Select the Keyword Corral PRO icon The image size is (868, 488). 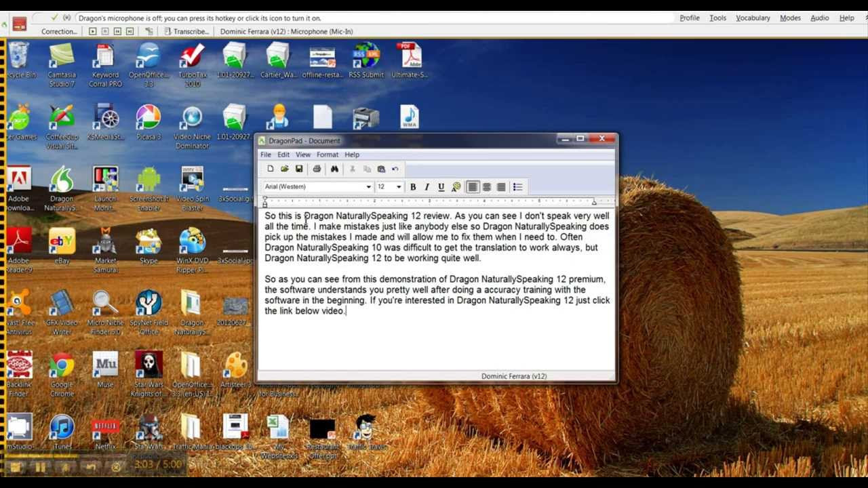[105, 66]
